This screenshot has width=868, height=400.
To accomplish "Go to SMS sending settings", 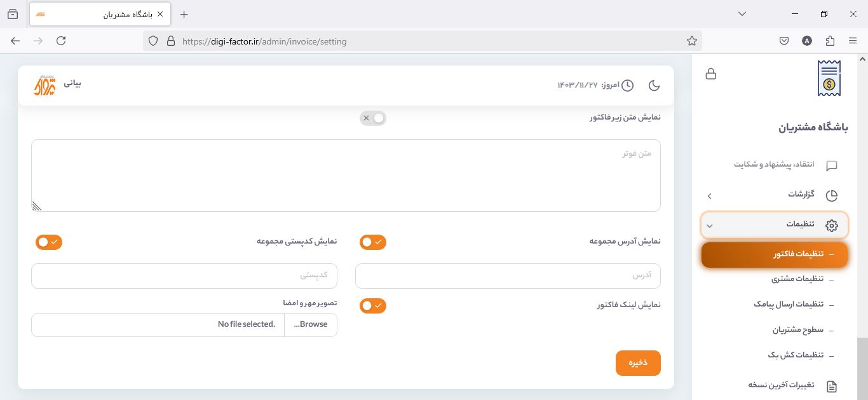I will pos(788,305).
